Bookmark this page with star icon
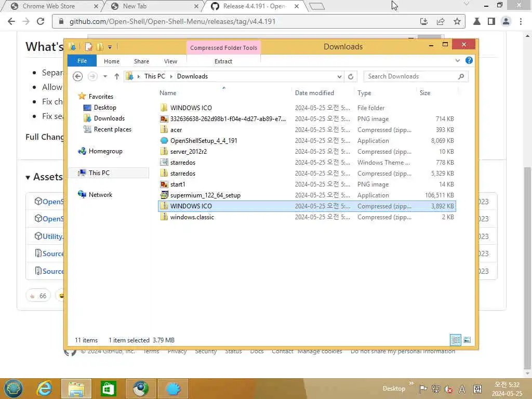Screen dimensions: 532x399 click(x=457, y=21)
